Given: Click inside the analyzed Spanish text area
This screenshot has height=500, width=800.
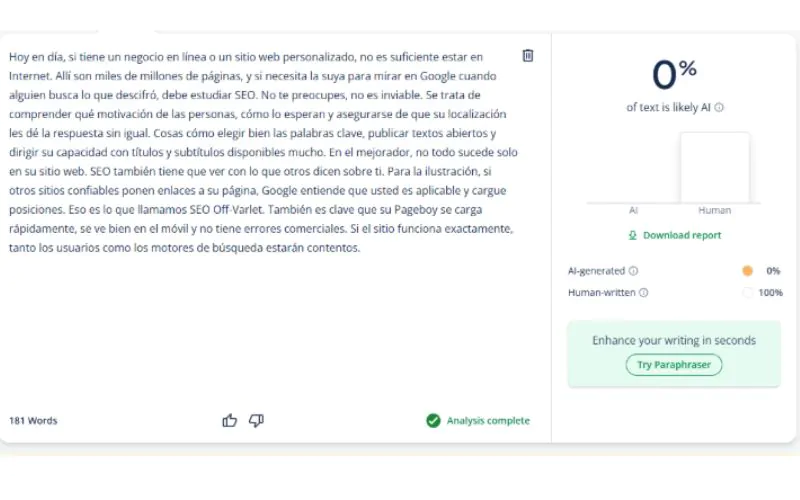Looking at the screenshot, I should (x=260, y=150).
